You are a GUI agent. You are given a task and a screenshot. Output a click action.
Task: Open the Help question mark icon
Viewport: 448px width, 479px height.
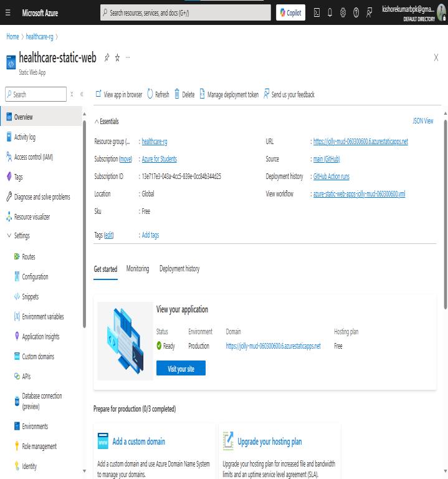[356, 13]
